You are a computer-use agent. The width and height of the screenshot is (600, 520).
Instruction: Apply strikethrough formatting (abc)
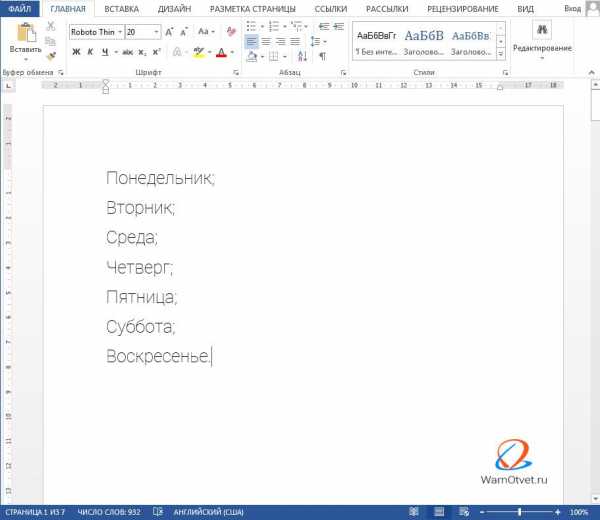[x=127, y=52]
